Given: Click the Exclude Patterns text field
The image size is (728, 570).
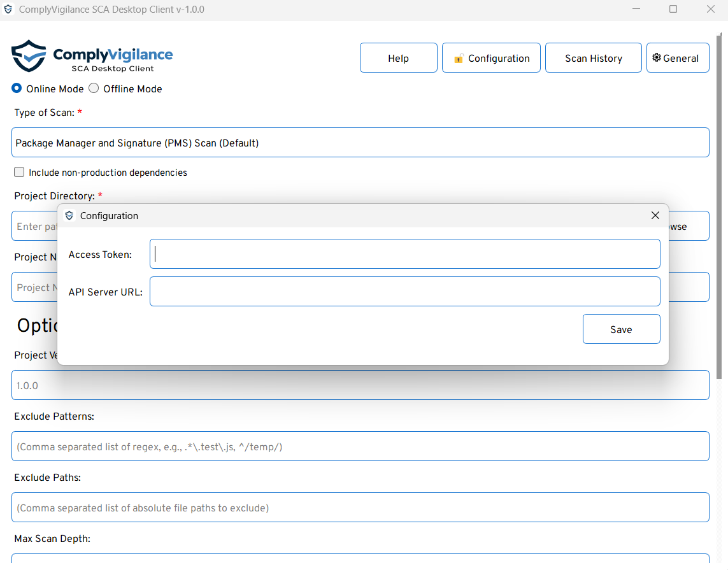Looking at the screenshot, I should 360,446.
